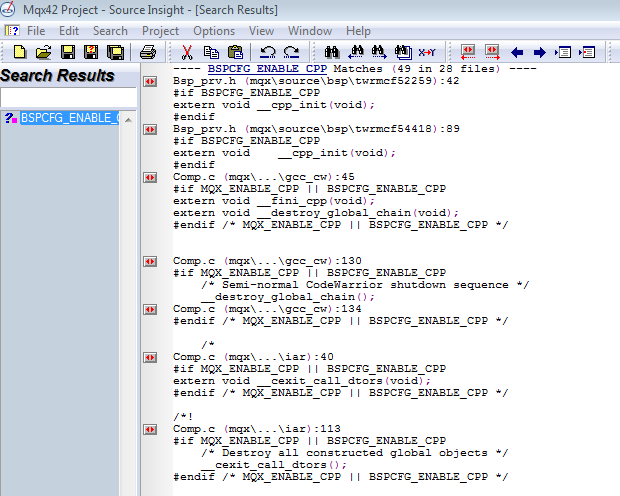Click the text 'Bsp_prv.h (mqx\source\bsp\twrmcf52259):42'
The width and height of the screenshot is (620, 496).
point(316,81)
